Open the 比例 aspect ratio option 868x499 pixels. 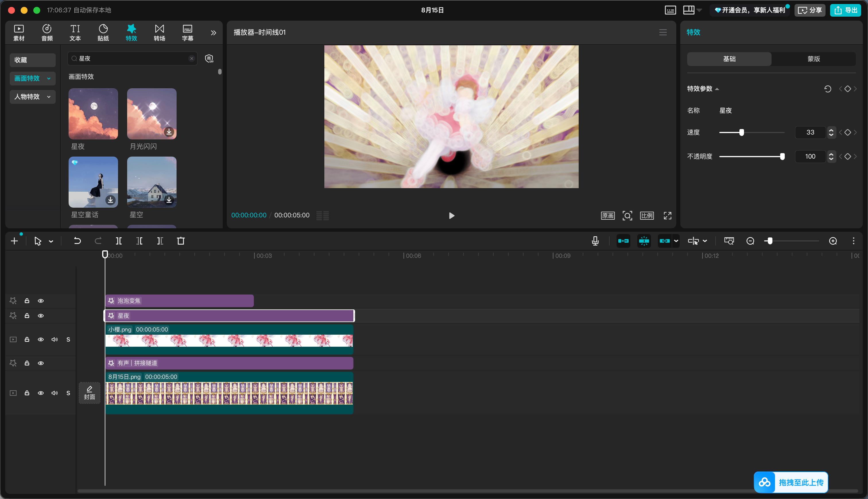[647, 216]
